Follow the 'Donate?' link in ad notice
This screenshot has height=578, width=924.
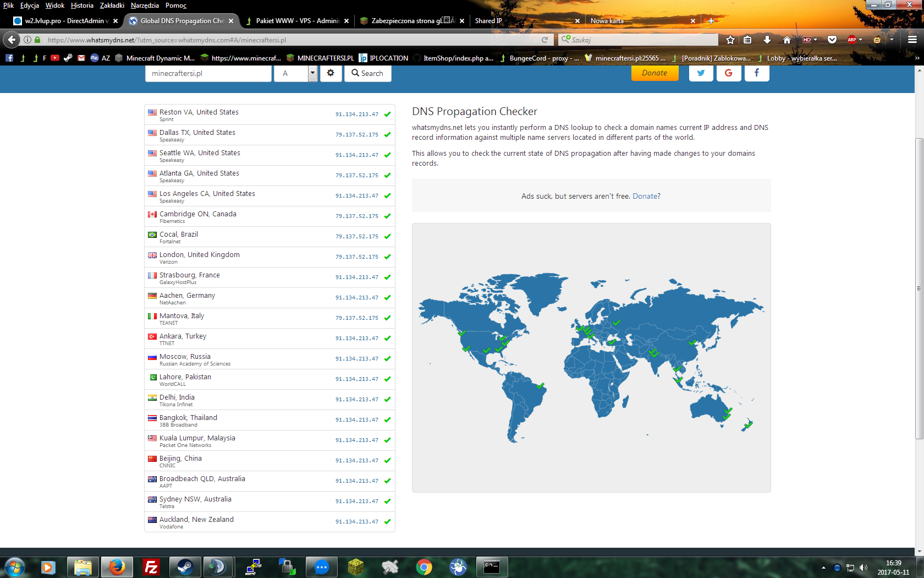point(646,196)
